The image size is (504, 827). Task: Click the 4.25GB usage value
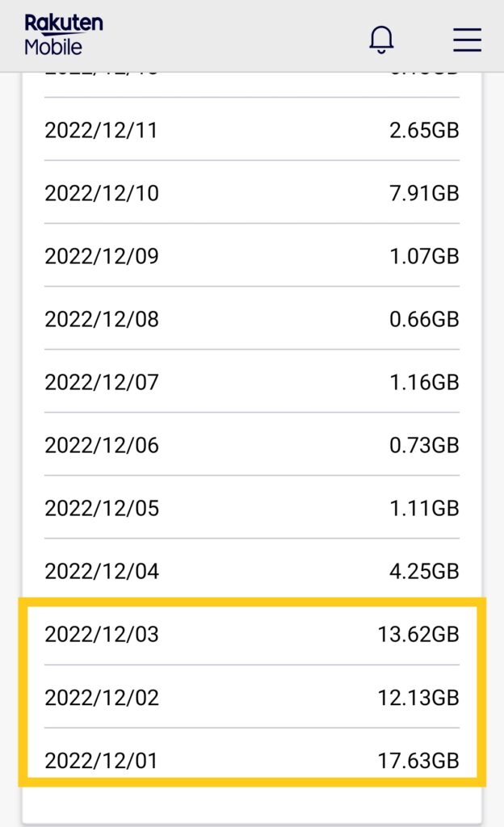pyautogui.click(x=424, y=571)
